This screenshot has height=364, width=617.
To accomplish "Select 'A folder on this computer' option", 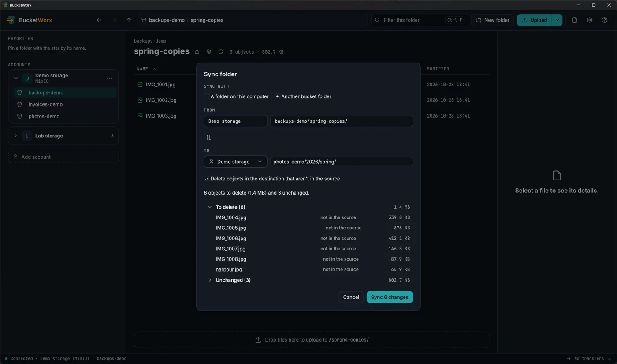I will [x=236, y=96].
